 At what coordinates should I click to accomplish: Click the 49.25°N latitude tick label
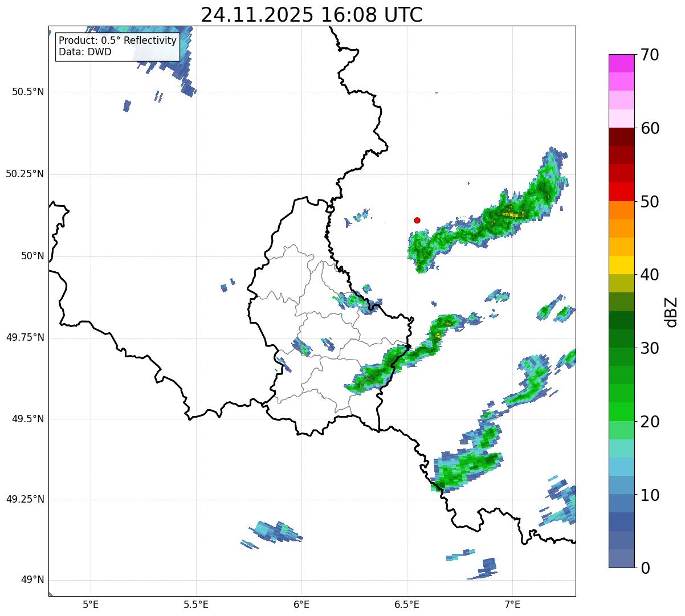[x=25, y=500]
